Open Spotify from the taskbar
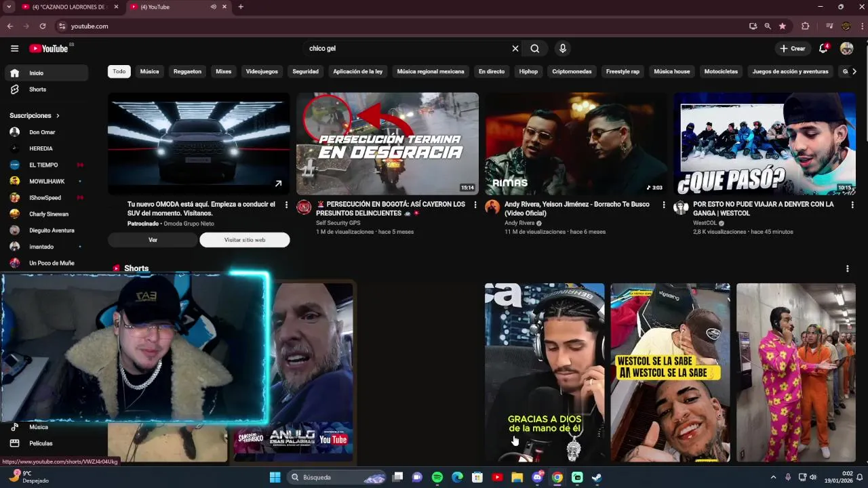This screenshot has height=488, width=868. 437,477
